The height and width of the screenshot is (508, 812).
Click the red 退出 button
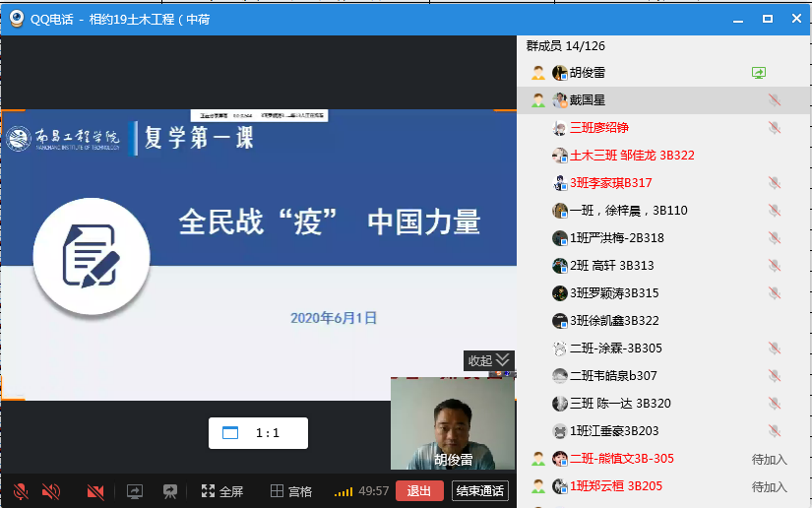pyautogui.click(x=419, y=491)
